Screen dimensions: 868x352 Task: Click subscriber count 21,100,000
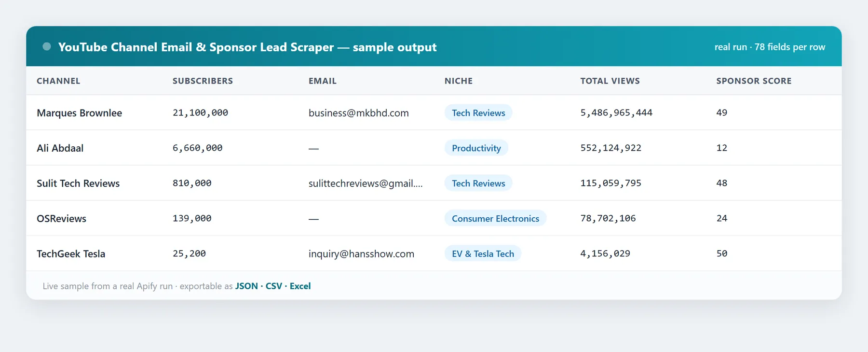tap(200, 113)
